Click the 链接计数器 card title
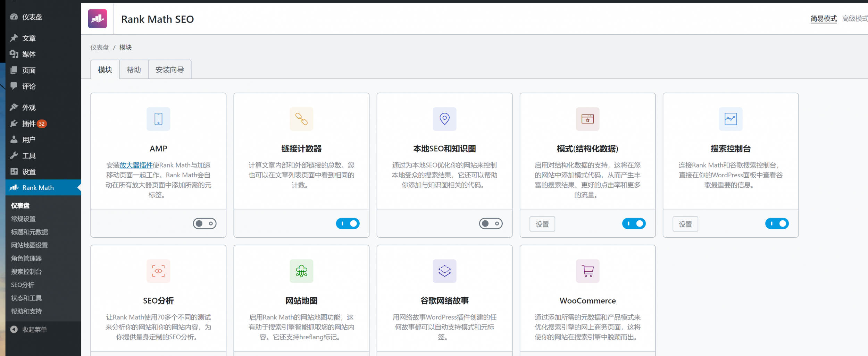 (x=301, y=149)
